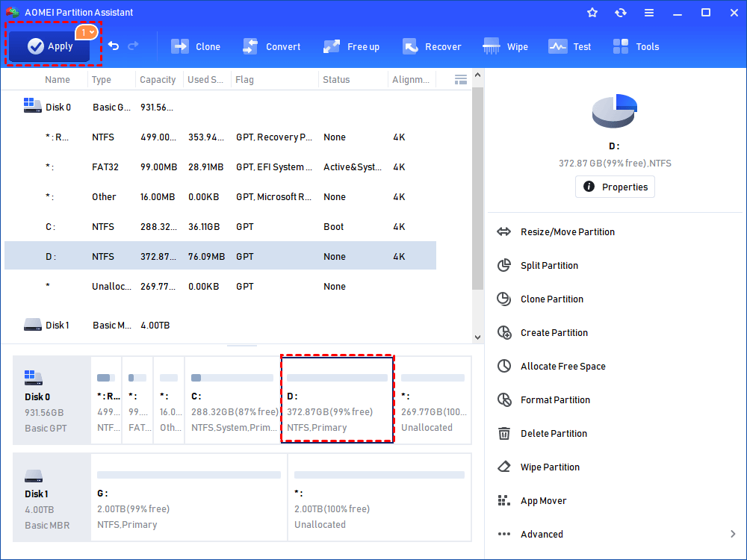Click the App Mover icon
Image resolution: width=747 pixels, height=560 pixels.
click(x=503, y=500)
